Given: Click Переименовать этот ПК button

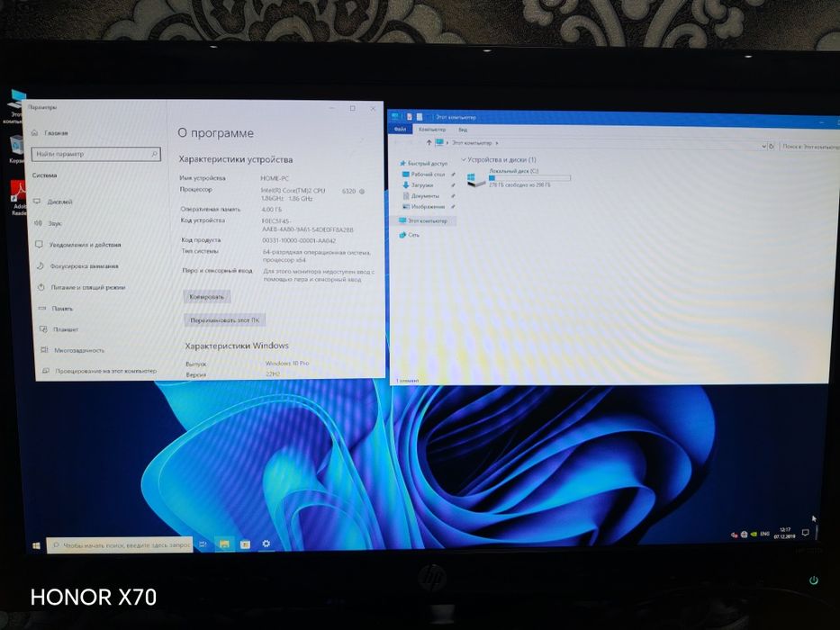Looking at the screenshot, I should coord(224,320).
